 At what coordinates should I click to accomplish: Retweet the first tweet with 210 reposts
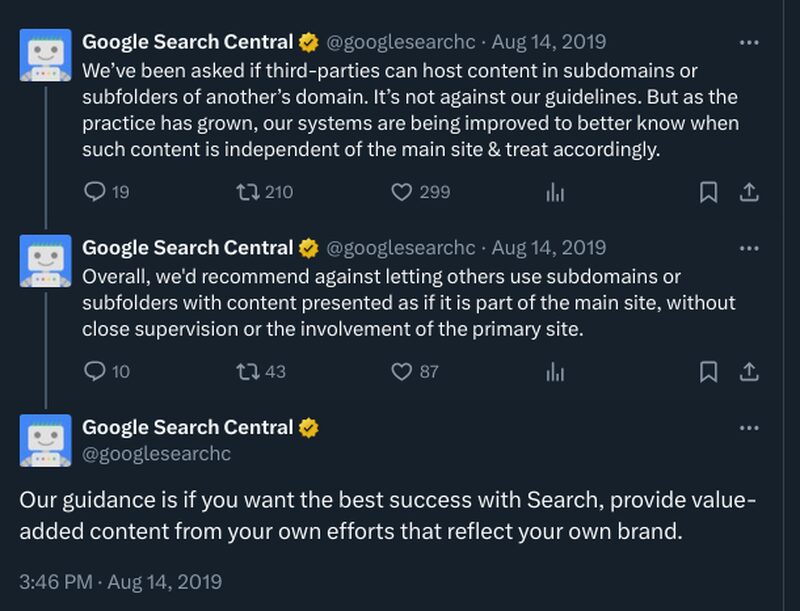[x=244, y=192]
